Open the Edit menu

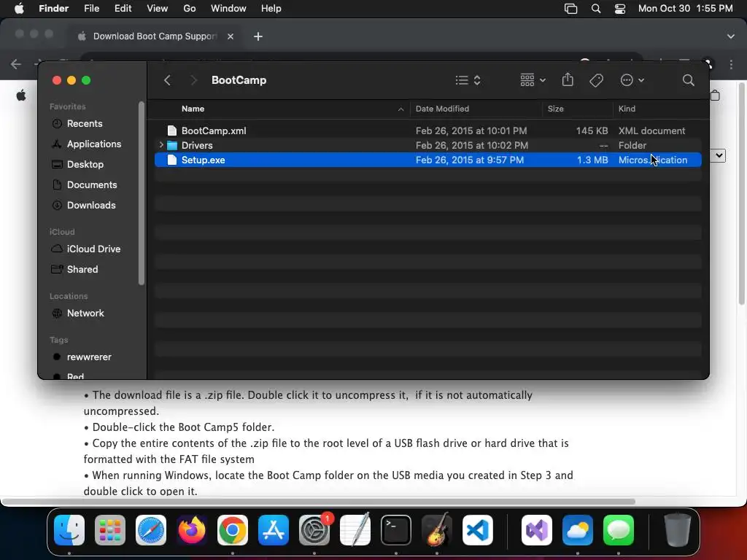click(x=123, y=9)
